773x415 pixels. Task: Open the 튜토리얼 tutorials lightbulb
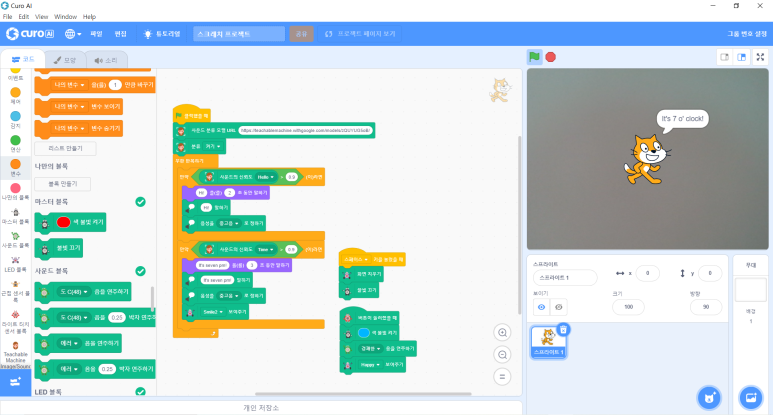(x=162, y=34)
